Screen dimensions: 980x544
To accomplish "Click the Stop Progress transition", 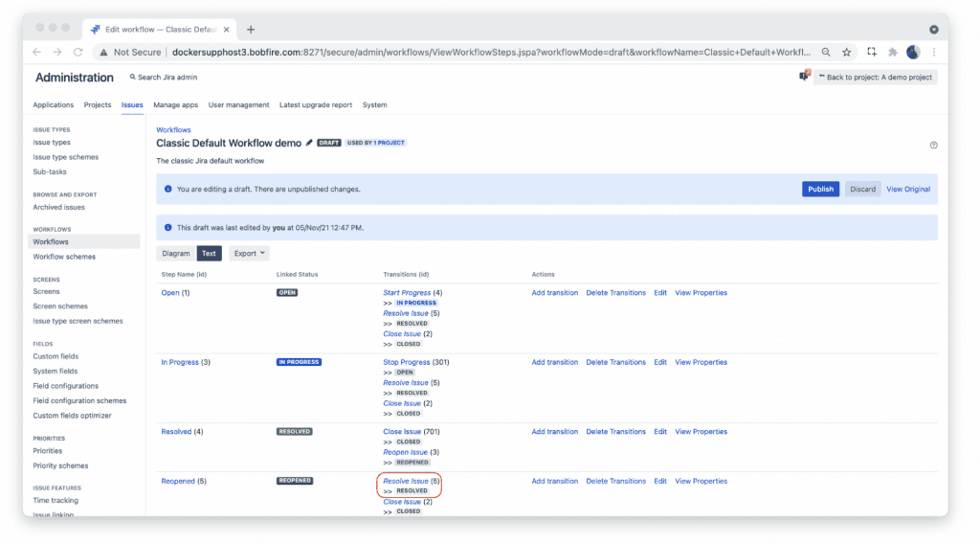I will pos(406,362).
